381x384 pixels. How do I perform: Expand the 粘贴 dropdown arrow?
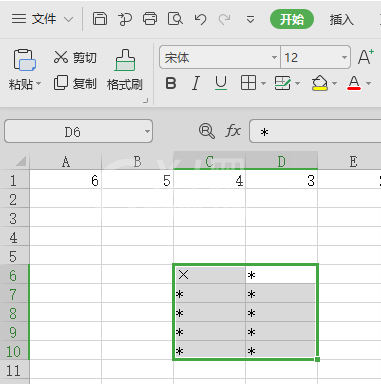(x=39, y=83)
